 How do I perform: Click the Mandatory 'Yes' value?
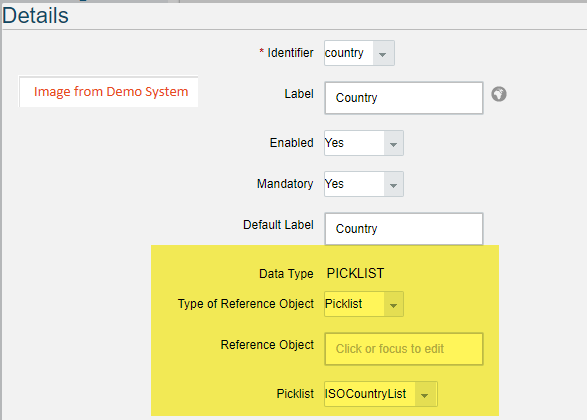click(334, 184)
